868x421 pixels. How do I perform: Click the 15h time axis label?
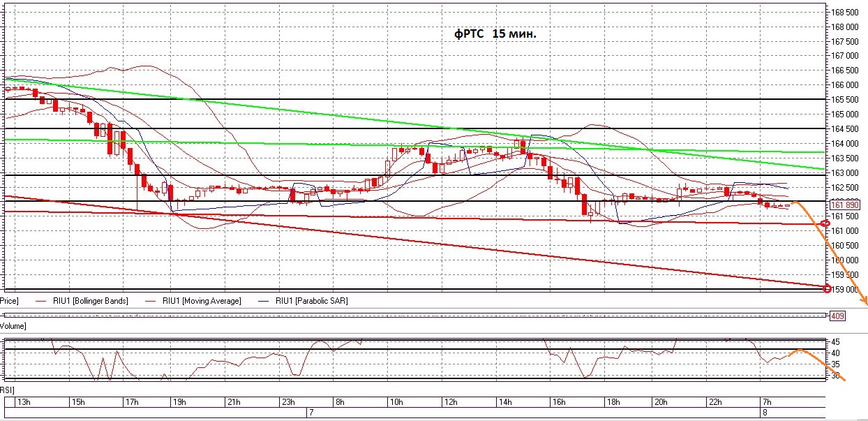point(78,402)
